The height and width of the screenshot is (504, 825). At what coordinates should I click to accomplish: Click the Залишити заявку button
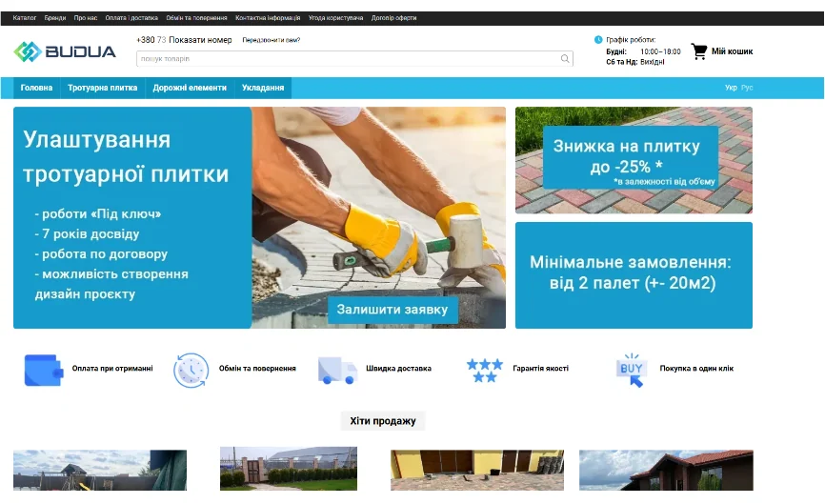pos(392,310)
